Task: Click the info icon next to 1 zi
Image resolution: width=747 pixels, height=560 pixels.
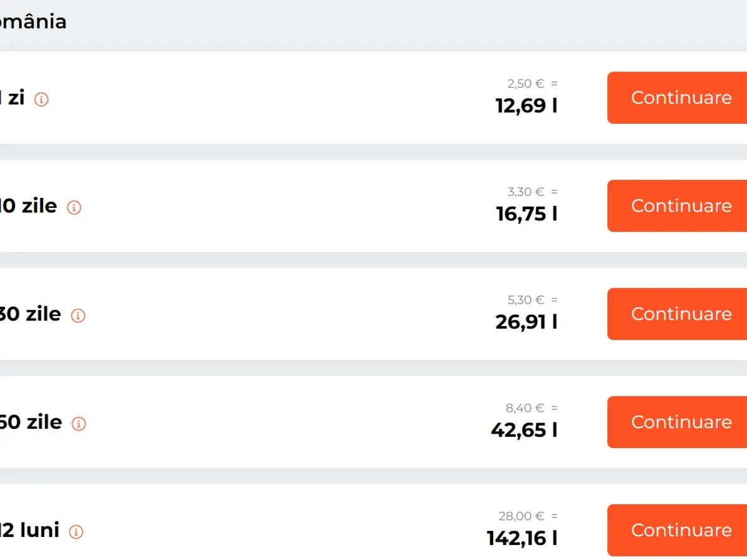Action: (x=42, y=100)
